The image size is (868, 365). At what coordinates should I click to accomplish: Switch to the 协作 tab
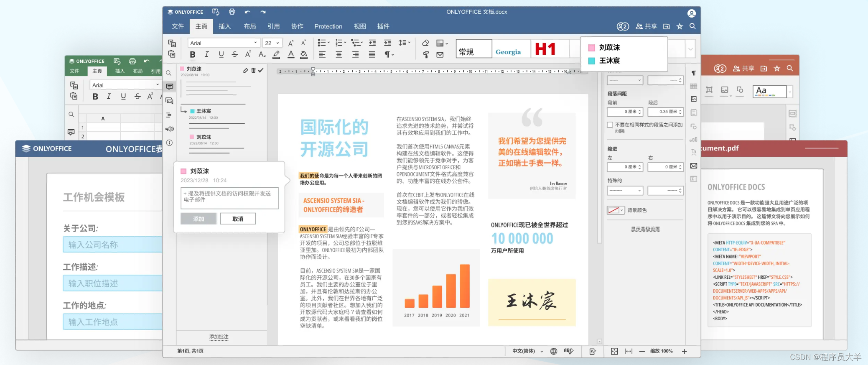pyautogui.click(x=297, y=26)
